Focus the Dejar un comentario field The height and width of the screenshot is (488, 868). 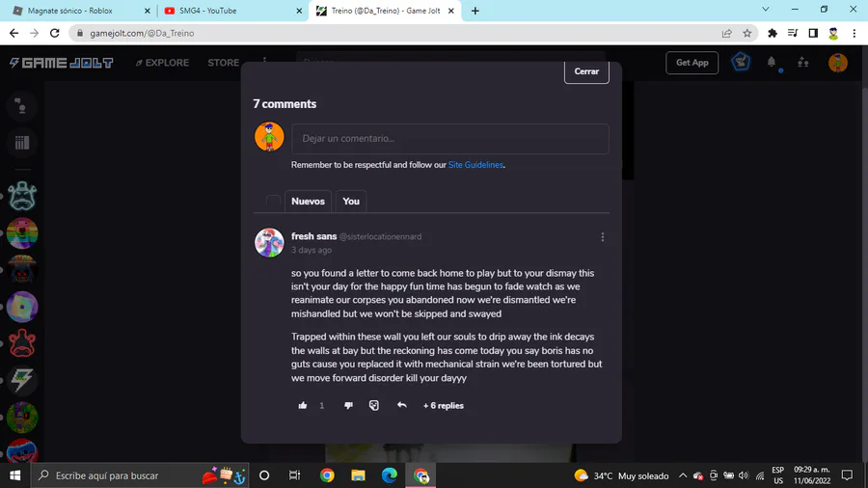pyautogui.click(x=450, y=138)
